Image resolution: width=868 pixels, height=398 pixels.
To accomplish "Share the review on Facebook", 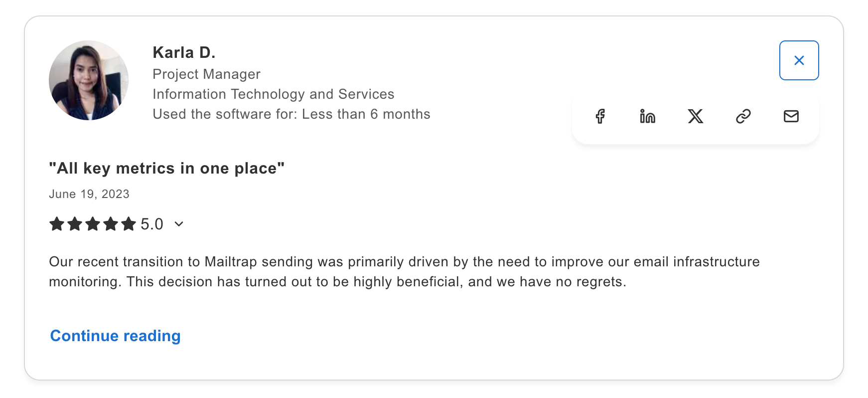I will tap(600, 116).
